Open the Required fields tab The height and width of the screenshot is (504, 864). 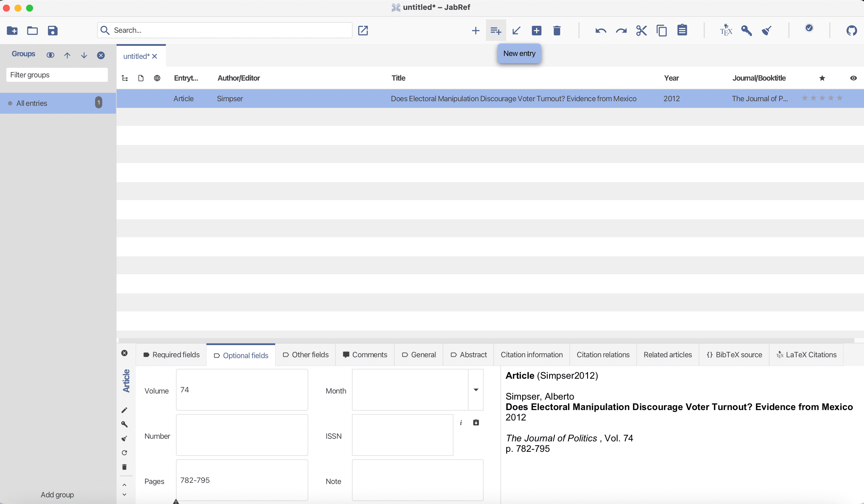tap(171, 355)
